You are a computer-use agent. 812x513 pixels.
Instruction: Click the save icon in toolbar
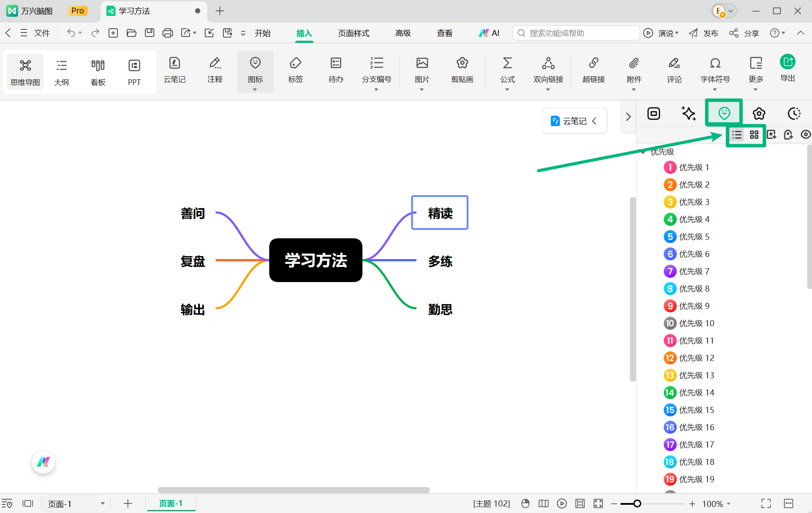click(150, 33)
